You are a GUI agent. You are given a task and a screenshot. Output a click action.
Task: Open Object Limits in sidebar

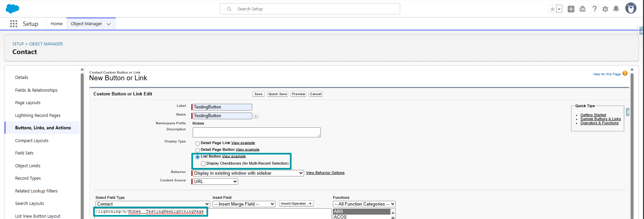(28, 166)
